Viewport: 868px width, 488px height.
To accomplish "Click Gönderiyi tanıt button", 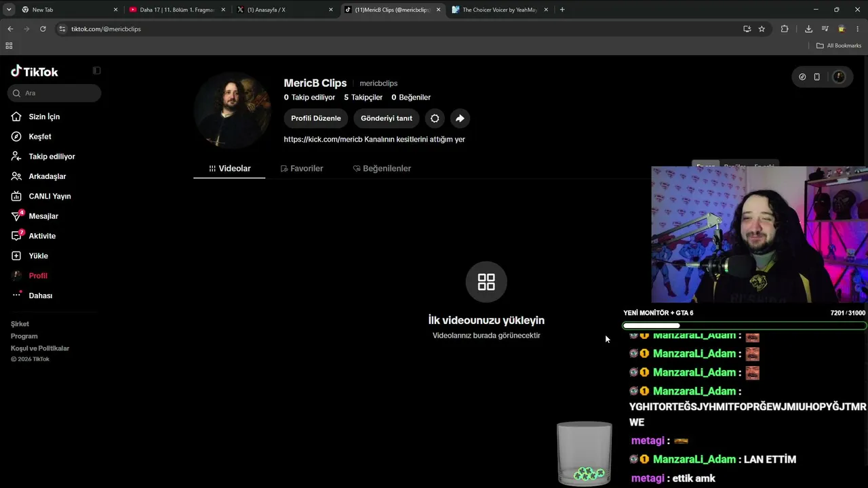I will click(x=387, y=118).
